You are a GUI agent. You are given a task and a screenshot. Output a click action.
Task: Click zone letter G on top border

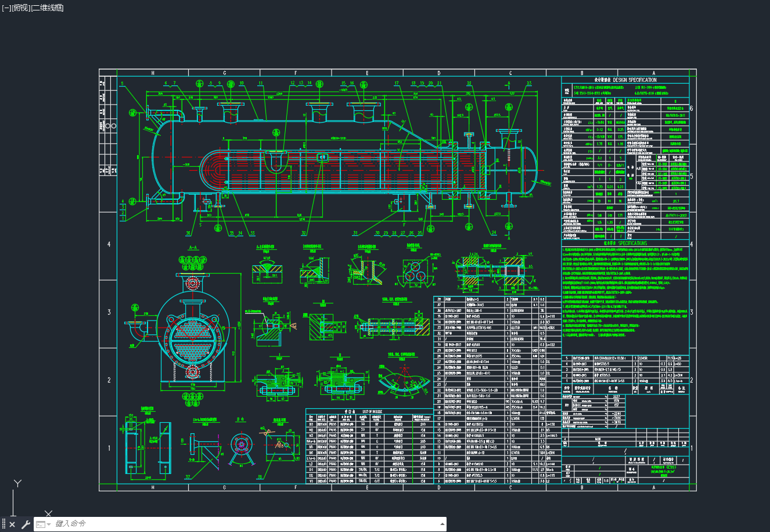[224, 73]
